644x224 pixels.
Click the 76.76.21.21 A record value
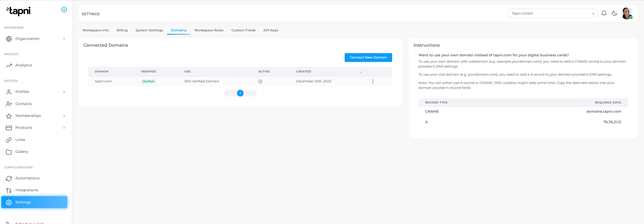(612, 122)
